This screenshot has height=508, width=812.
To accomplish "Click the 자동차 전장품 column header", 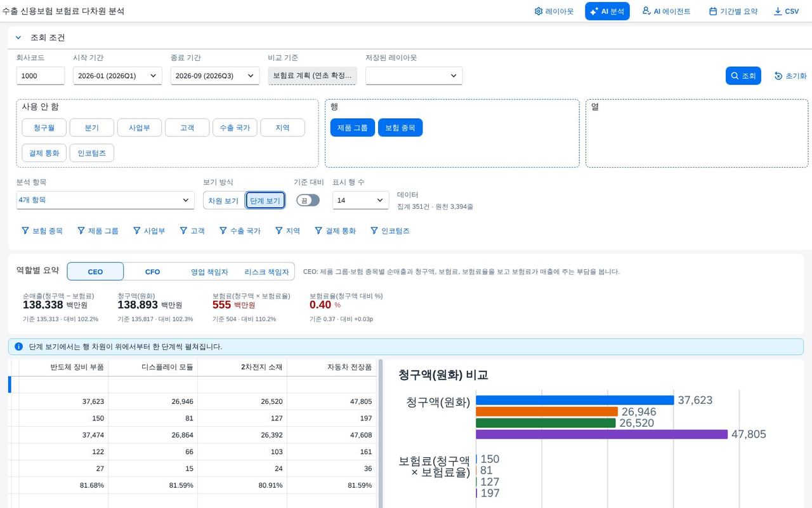I will tap(332, 367).
